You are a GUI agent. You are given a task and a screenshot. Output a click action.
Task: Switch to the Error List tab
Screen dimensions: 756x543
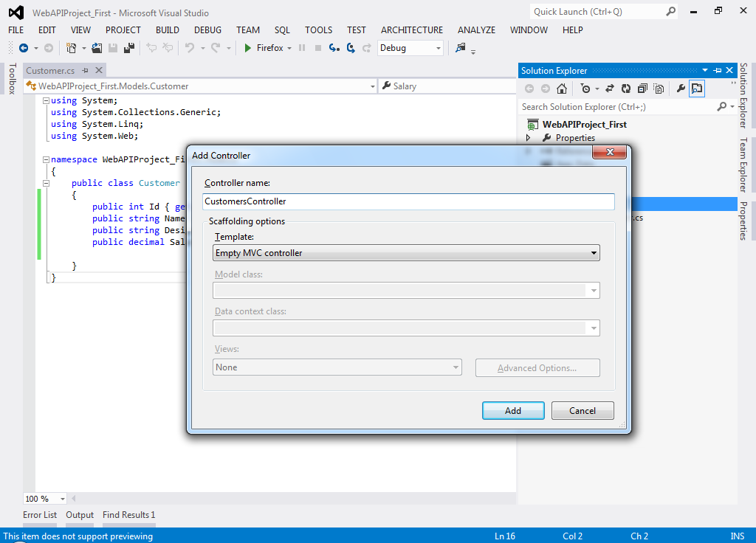(40, 514)
